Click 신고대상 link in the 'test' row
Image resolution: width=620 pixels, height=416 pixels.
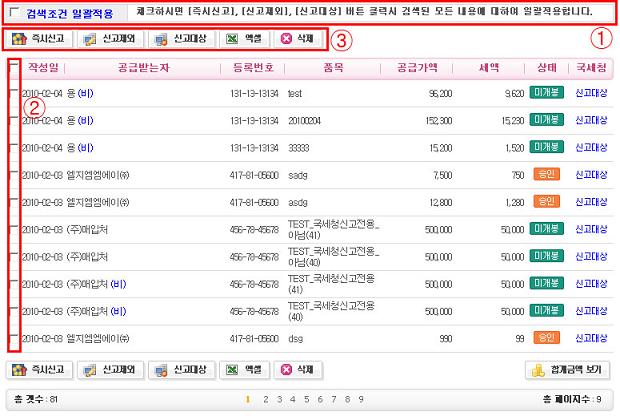click(591, 92)
